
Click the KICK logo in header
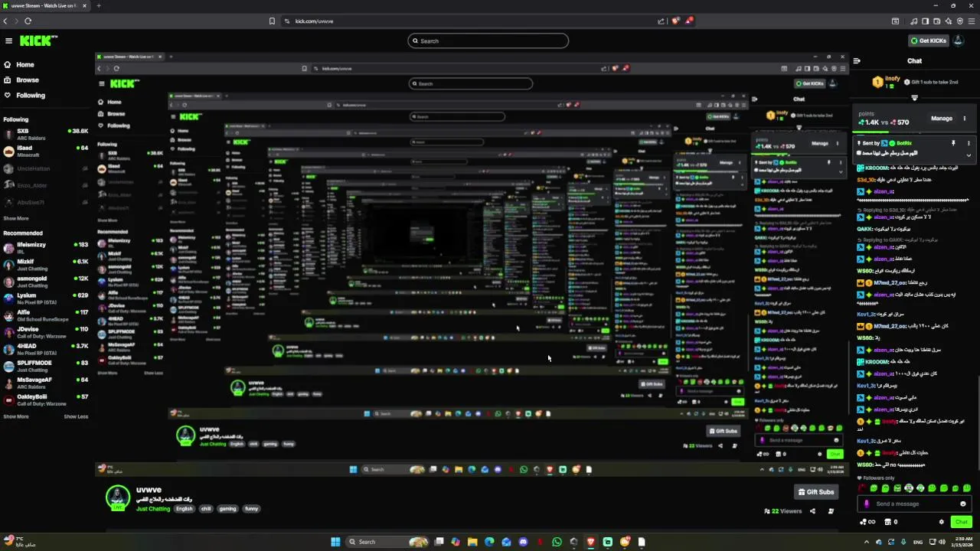tap(38, 41)
